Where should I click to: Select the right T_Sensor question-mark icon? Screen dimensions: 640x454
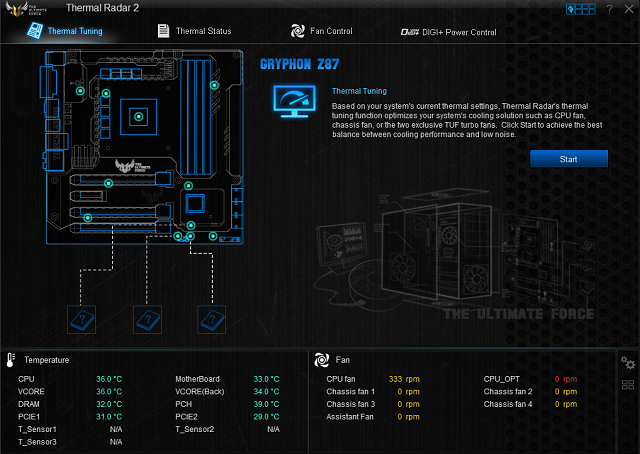click(x=212, y=319)
